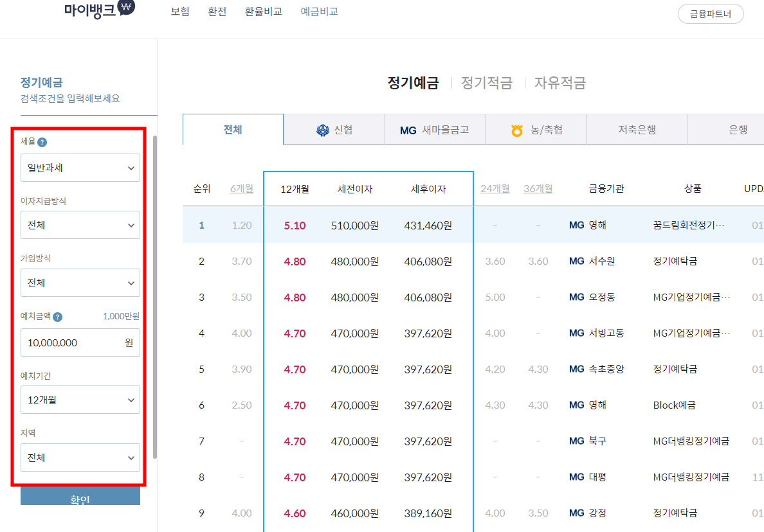
Task: Expand the 가입방식 dropdown
Action: [80, 283]
